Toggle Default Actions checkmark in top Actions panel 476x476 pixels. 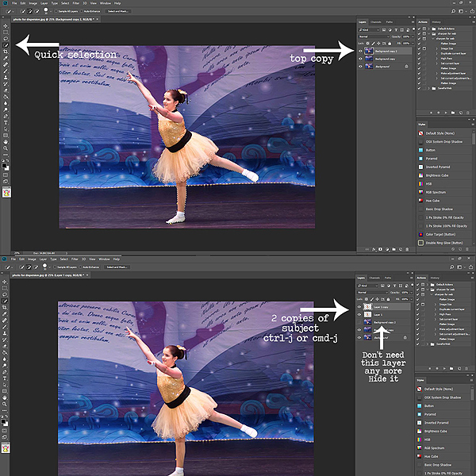[x=419, y=29]
